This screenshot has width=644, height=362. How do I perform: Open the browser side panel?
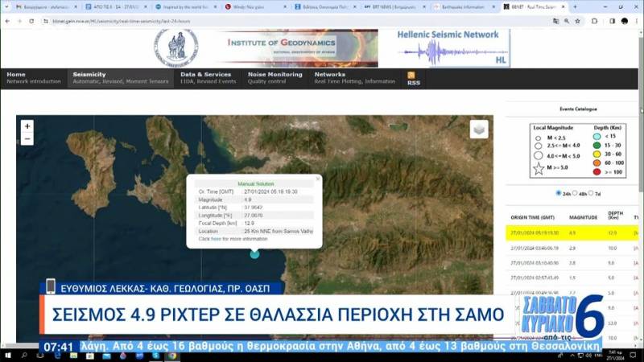[612, 21]
